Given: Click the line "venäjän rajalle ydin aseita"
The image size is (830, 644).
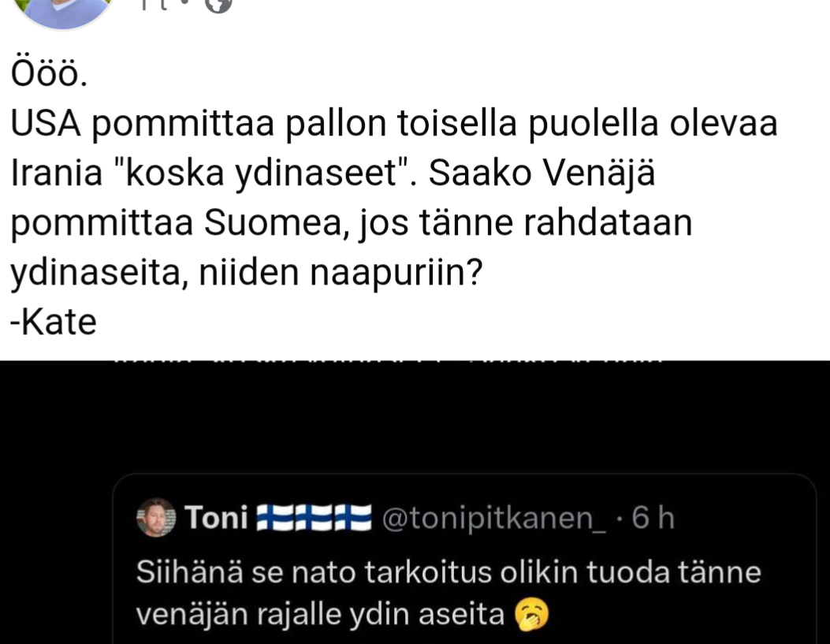Looking at the screenshot, I should (x=320, y=614).
